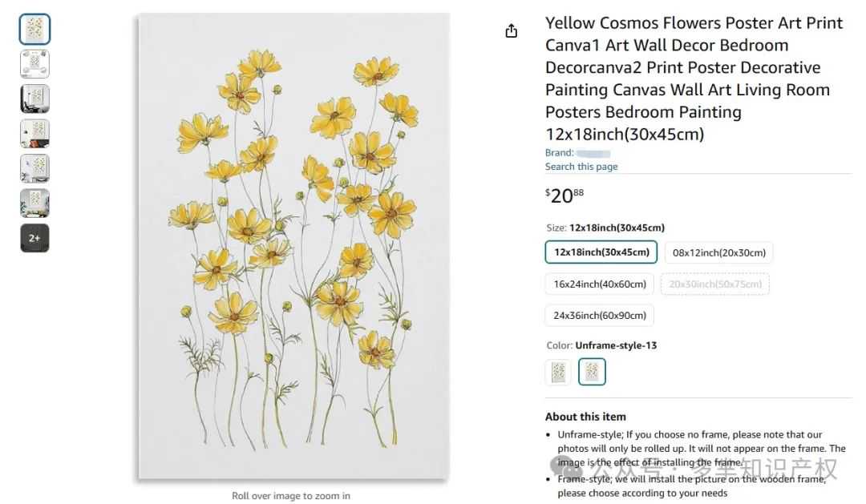The image size is (866, 504).
Task: Click the main yellow cosmos flower image
Action: click(x=293, y=247)
